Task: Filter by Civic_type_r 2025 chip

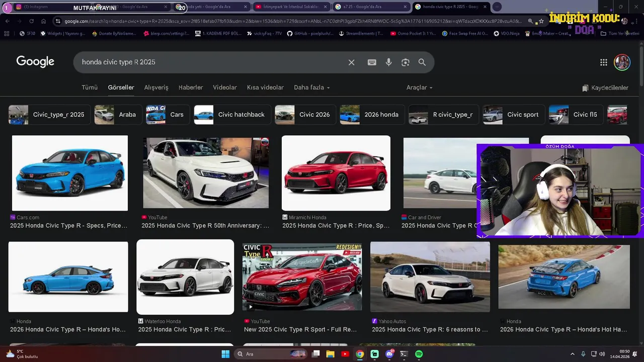Action: [x=49, y=115]
